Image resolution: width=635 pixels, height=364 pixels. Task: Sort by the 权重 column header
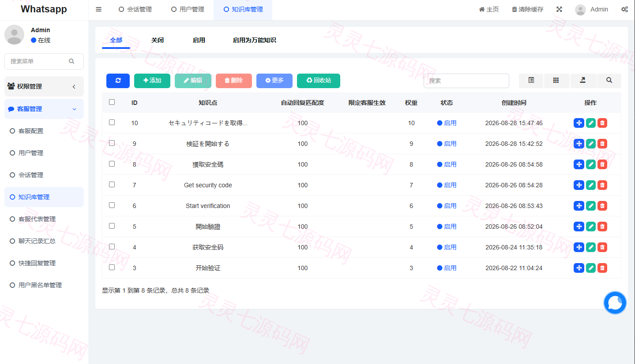(411, 103)
